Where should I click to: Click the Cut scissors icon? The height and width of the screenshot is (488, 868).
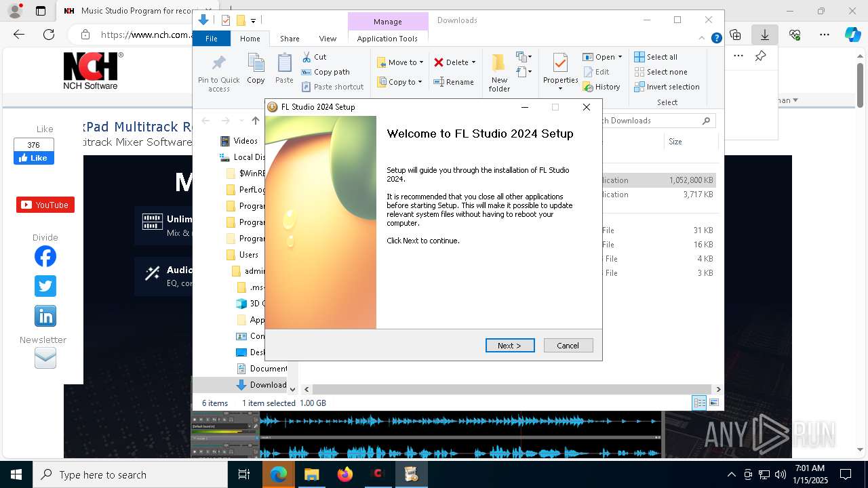pyautogui.click(x=307, y=57)
